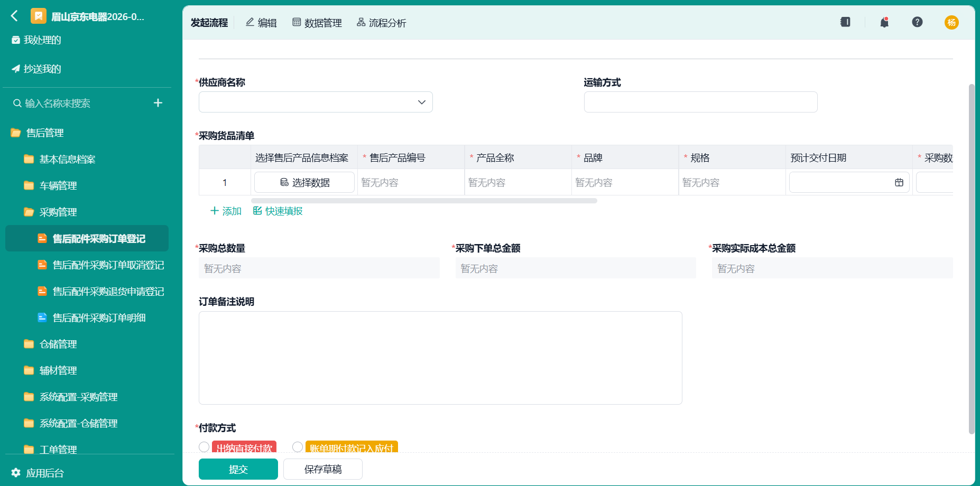Click the 添加 link
Viewport: 980px width, 486px height.
(226, 211)
